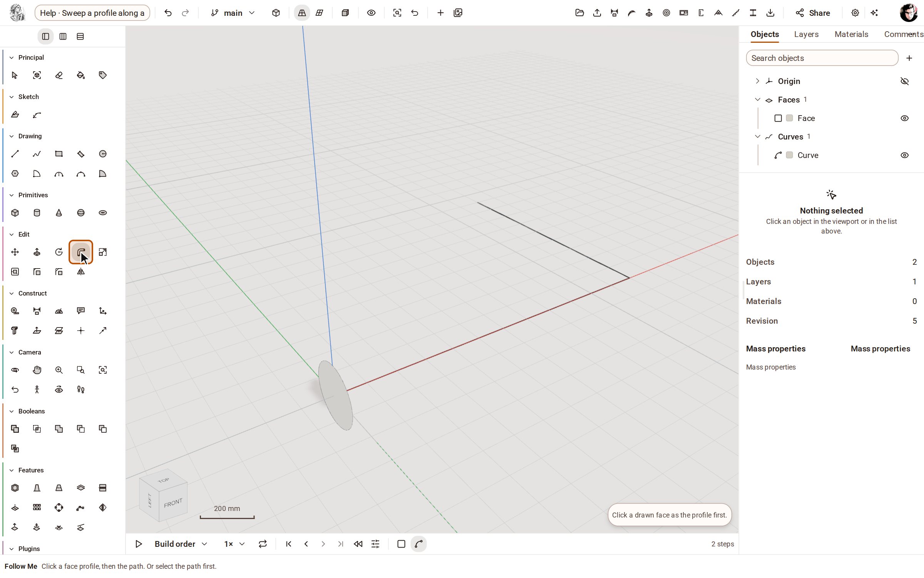Screen dimensions: 924x578
Task: Open the 1× playback speed dropdown
Action: tap(234, 544)
